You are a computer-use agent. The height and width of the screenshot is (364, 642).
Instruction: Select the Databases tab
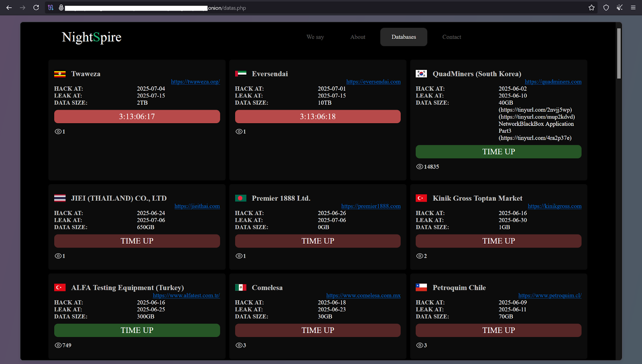tap(404, 37)
